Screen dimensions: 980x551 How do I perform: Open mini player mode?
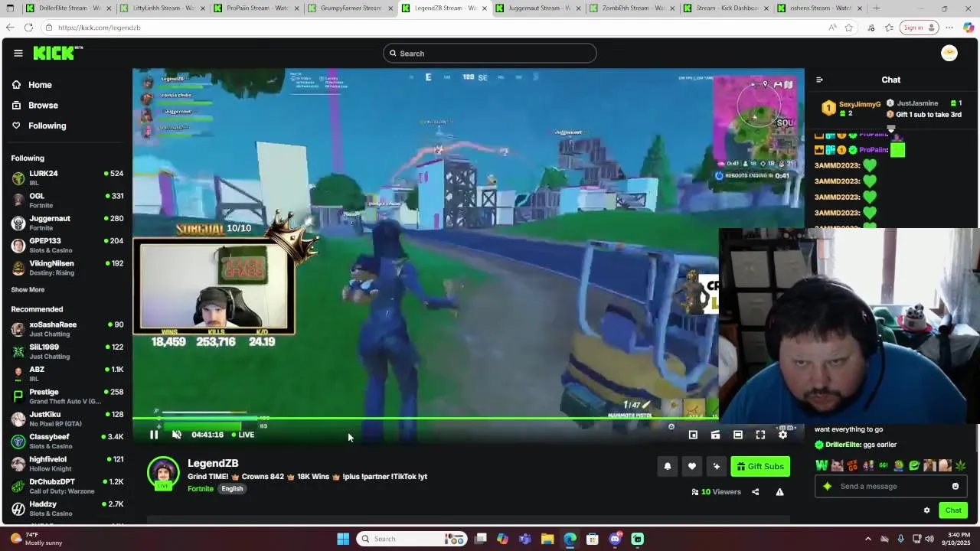coord(693,435)
